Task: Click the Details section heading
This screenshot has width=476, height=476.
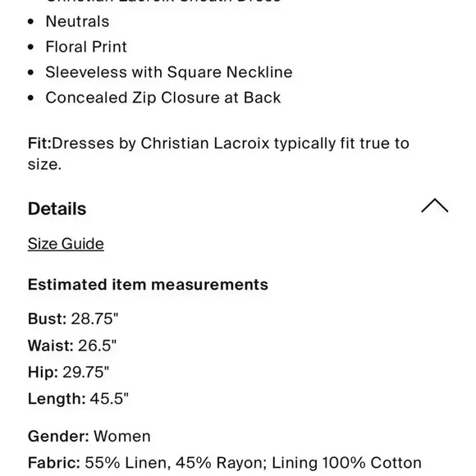Action: [57, 208]
